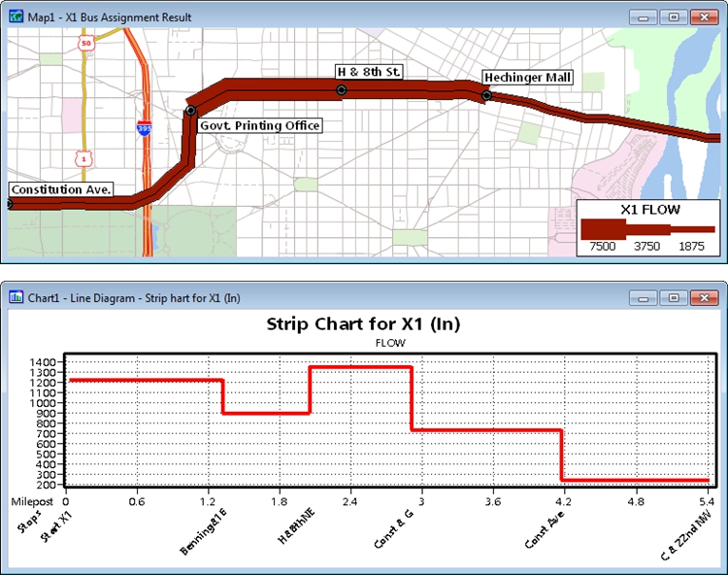Select the Hechinger Mall stop marker
The image size is (728, 575).
[486, 96]
